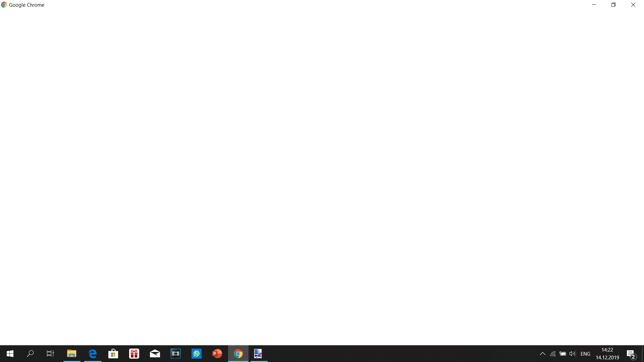This screenshot has height=362, width=644.
Task: Open Google Chrome application
Action: coord(238,353)
